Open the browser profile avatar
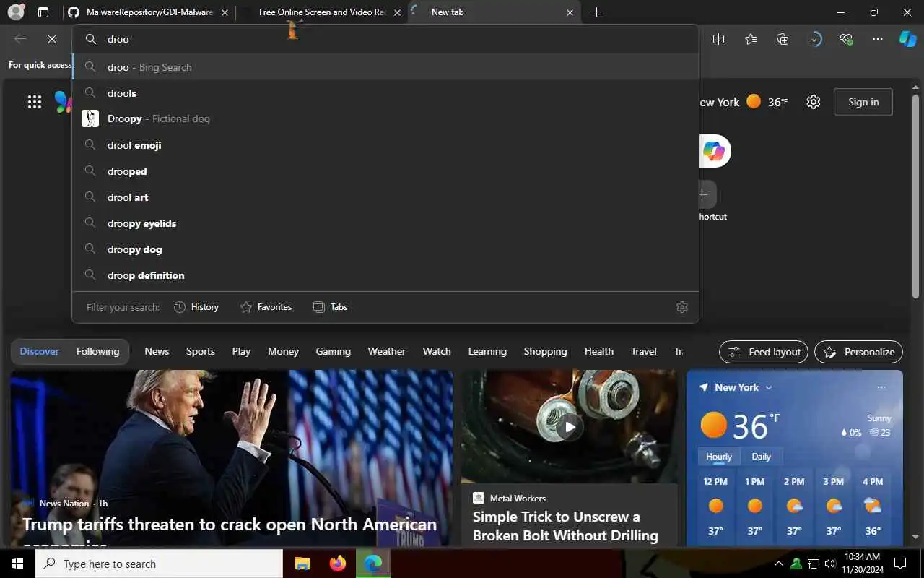The image size is (924, 578). pyautogui.click(x=16, y=12)
